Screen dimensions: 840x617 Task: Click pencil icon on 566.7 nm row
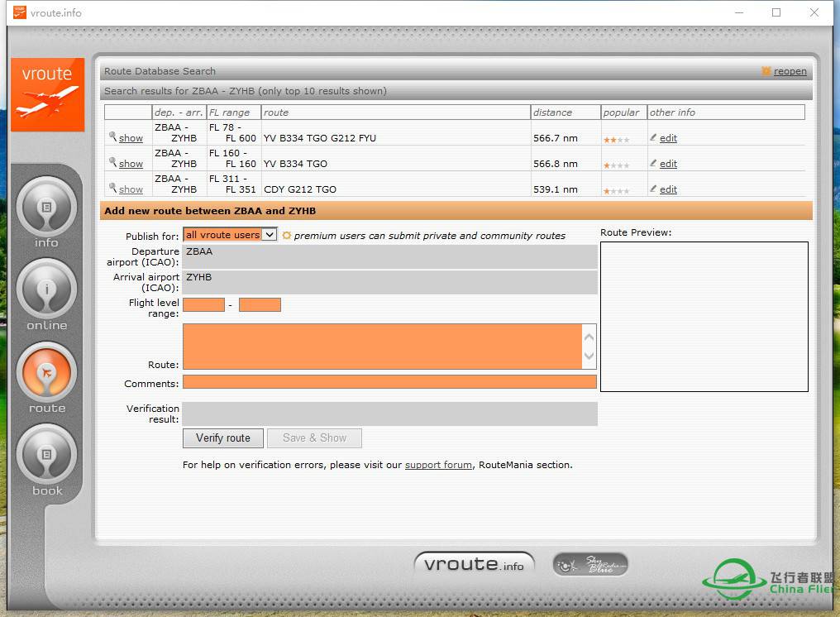653,137
